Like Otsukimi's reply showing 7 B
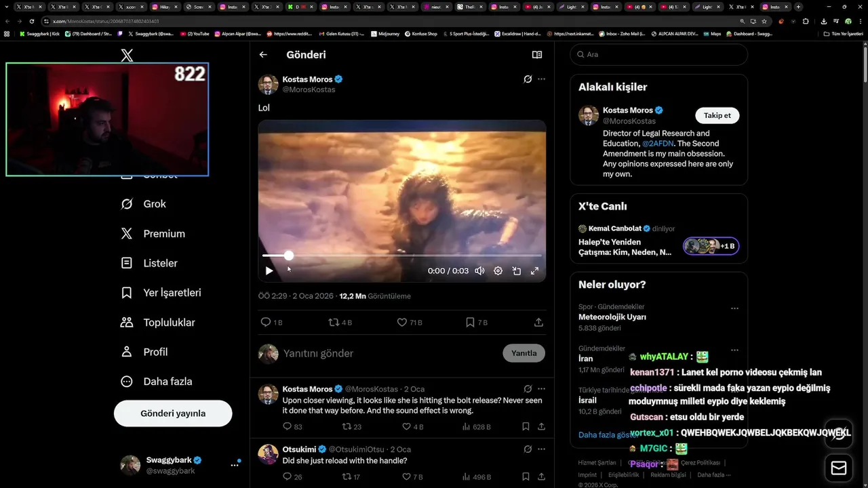868x488 pixels. [412, 477]
